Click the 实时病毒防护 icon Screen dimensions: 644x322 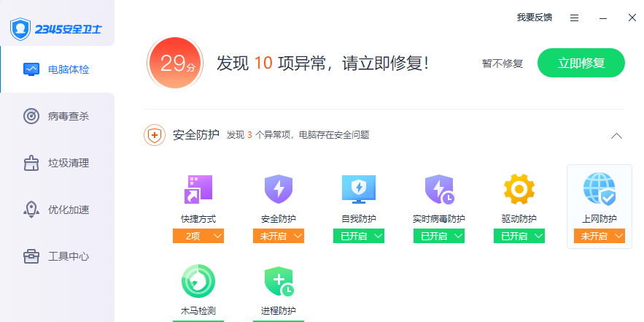(x=439, y=190)
